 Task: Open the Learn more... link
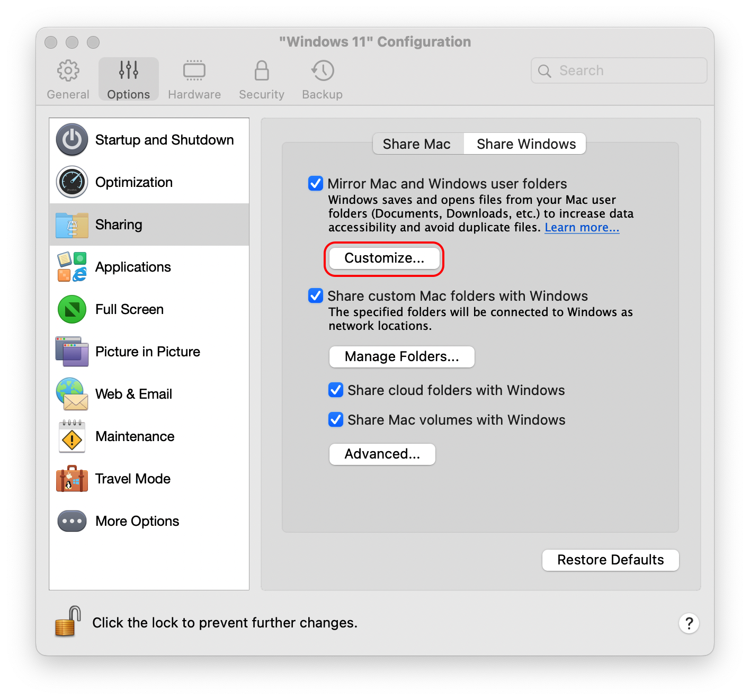(x=582, y=228)
